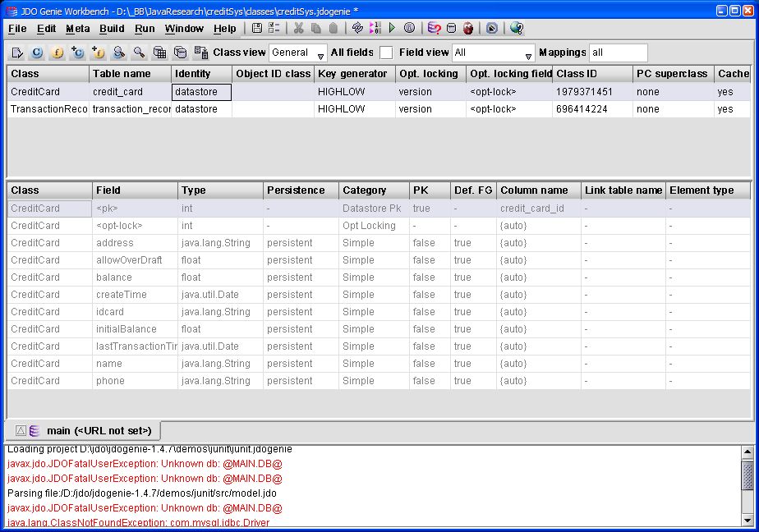759x532 pixels.
Task: Open the Class view General dropdown
Action: pyautogui.click(x=297, y=53)
